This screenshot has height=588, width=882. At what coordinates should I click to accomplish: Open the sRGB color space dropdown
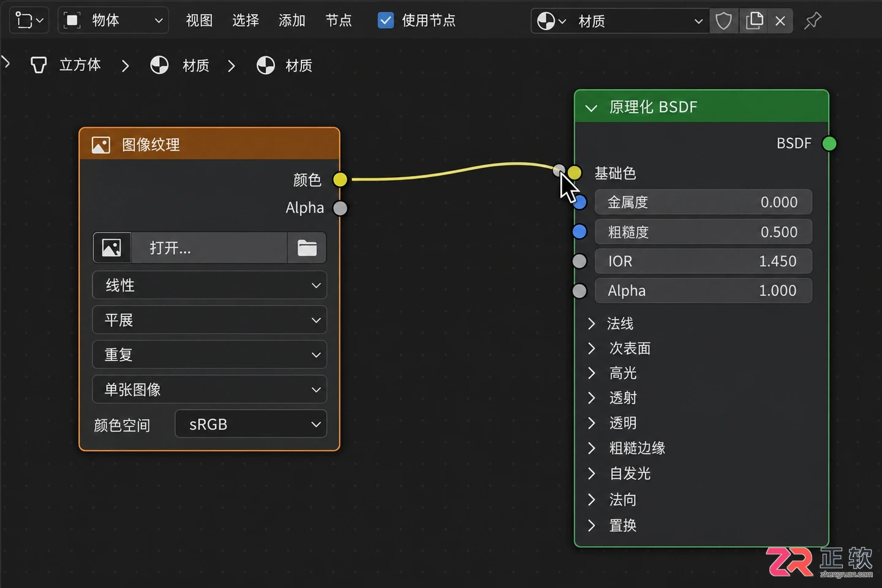[x=251, y=424]
